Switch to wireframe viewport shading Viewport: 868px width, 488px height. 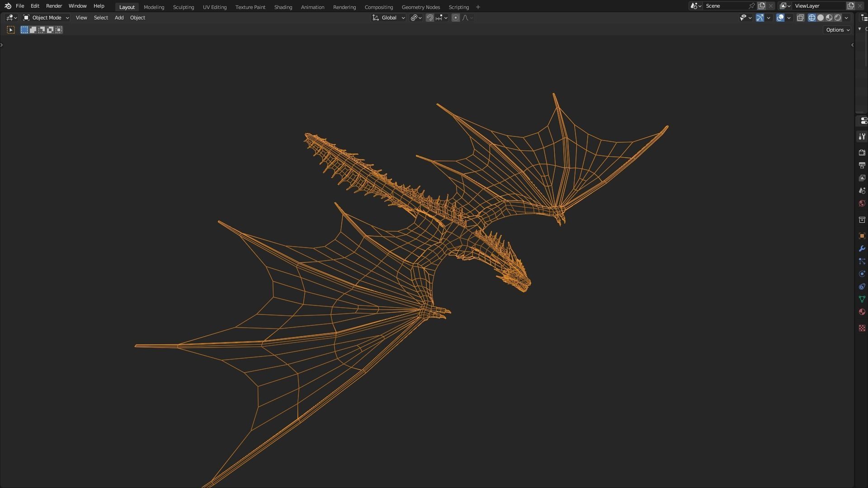(x=812, y=18)
